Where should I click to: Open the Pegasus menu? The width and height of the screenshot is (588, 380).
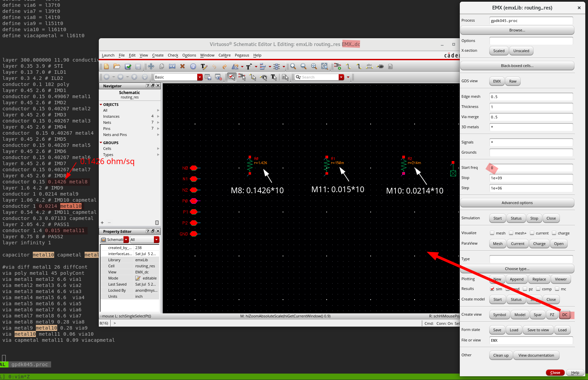242,55
